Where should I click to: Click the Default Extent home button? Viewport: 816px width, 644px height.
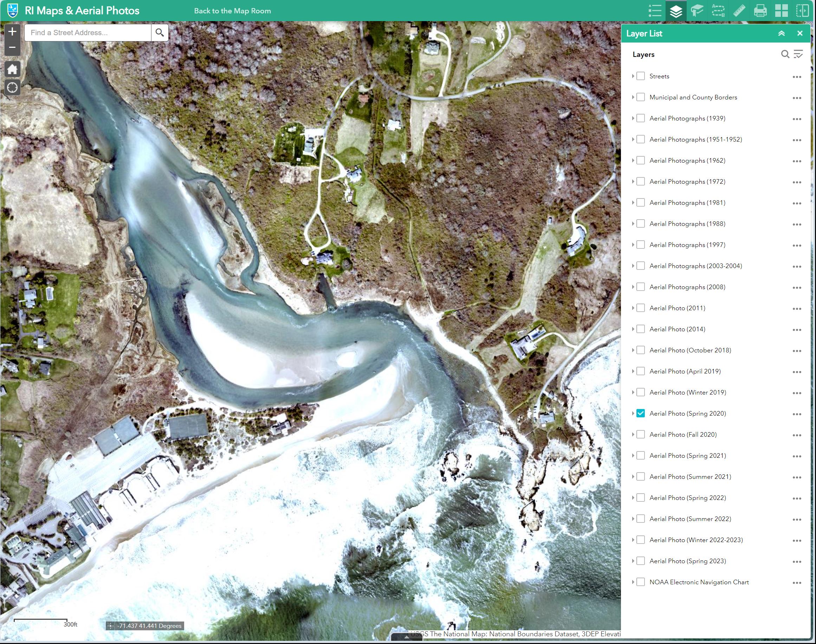click(12, 69)
